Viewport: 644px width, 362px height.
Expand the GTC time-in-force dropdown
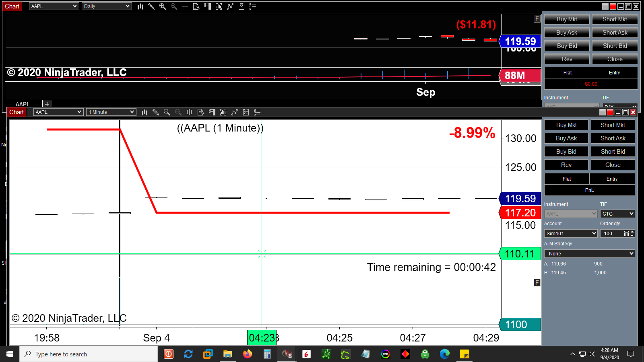(x=617, y=214)
